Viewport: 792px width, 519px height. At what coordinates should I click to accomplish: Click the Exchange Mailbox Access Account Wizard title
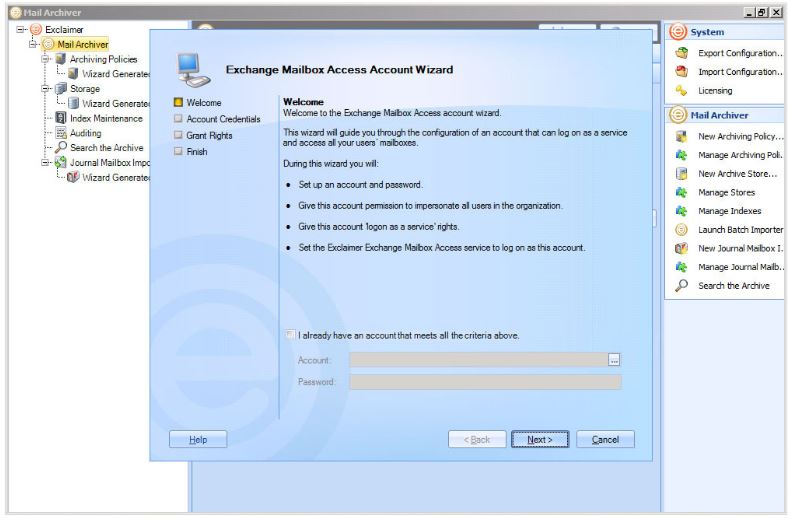[x=339, y=70]
